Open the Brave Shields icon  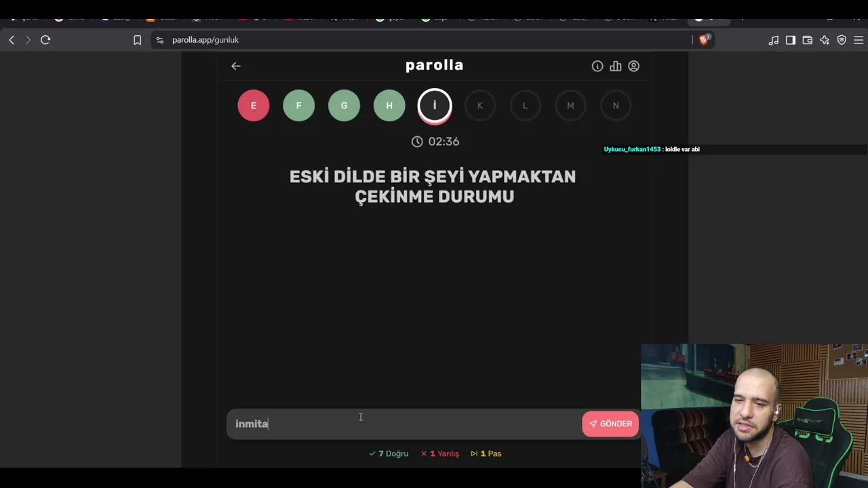(704, 40)
